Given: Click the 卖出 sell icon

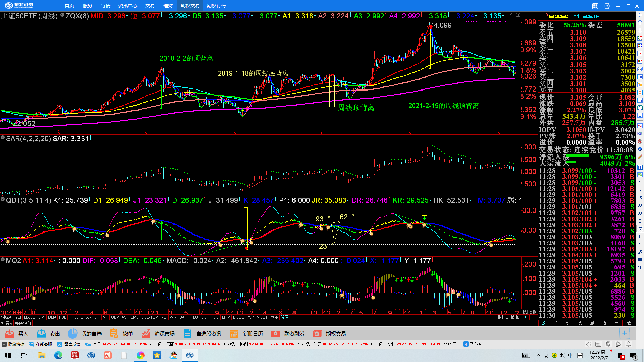Looking at the screenshot, I should pyautogui.click(x=41, y=334).
